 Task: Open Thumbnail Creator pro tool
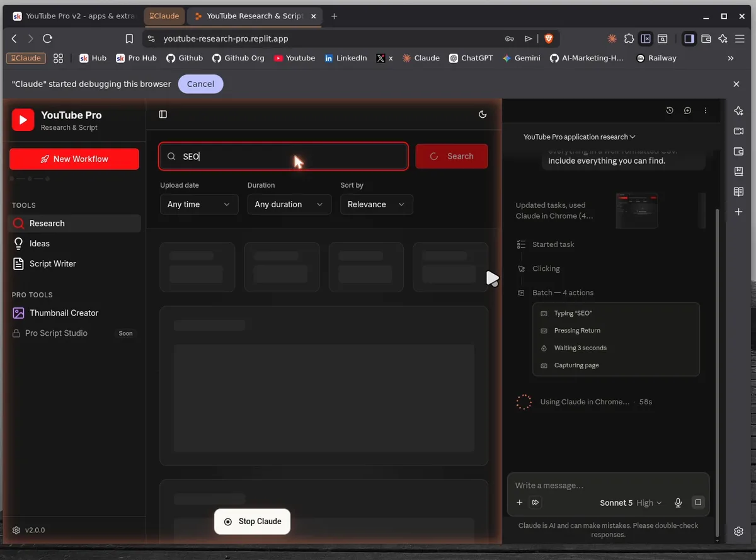pos(74,312)
